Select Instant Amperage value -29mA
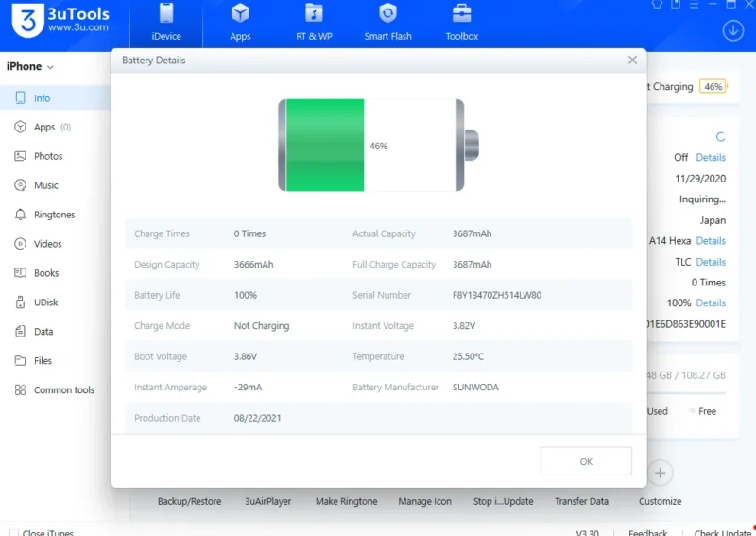756x536 pixels. click(248, 387)
